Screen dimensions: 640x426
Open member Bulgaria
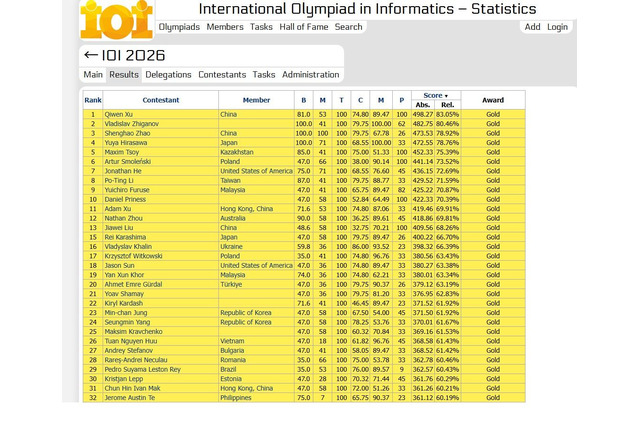[x=232, y=350]
